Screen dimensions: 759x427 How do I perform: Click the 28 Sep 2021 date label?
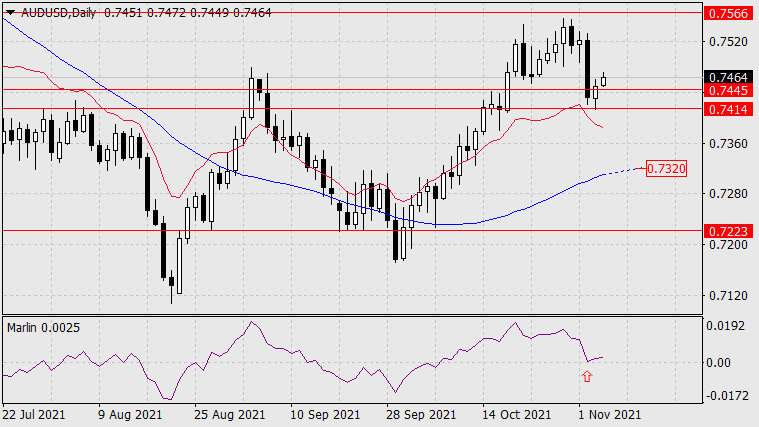(x=421, y=415)
